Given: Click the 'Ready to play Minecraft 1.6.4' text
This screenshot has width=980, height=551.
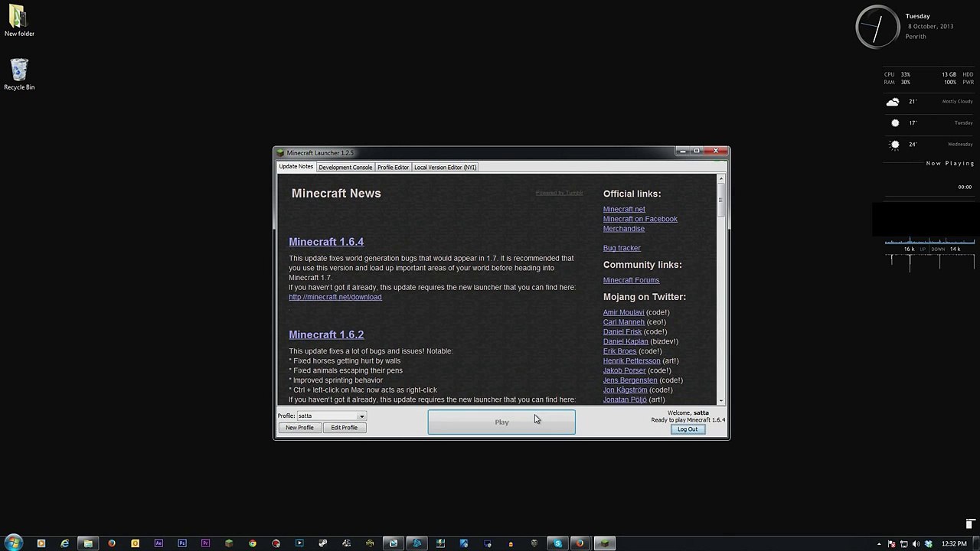Looking at the screenshot, I should click(x=688, y=419).
